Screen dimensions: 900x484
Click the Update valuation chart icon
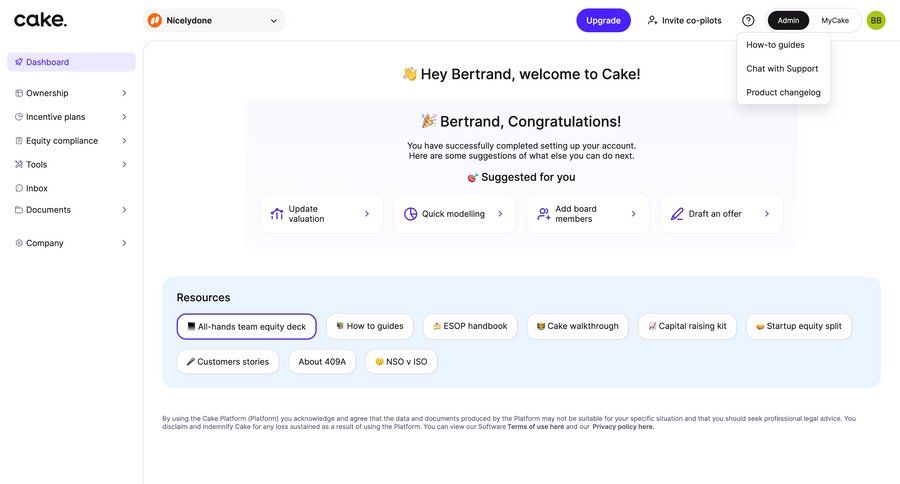[x=277, y=214]
